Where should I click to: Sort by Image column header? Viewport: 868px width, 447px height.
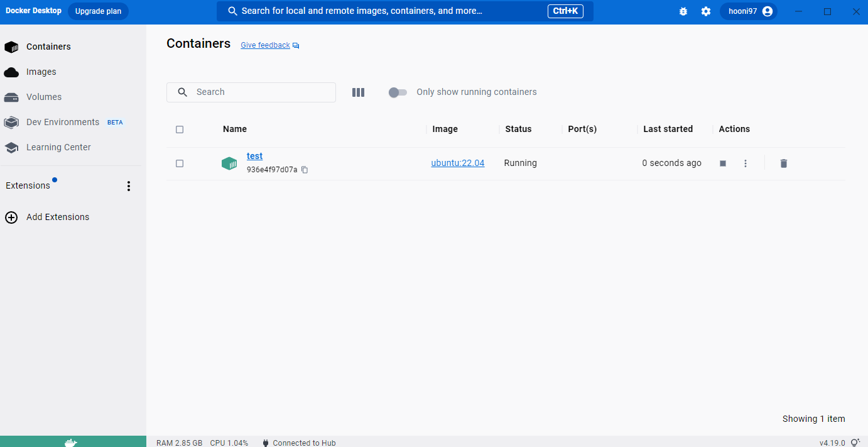445,129
